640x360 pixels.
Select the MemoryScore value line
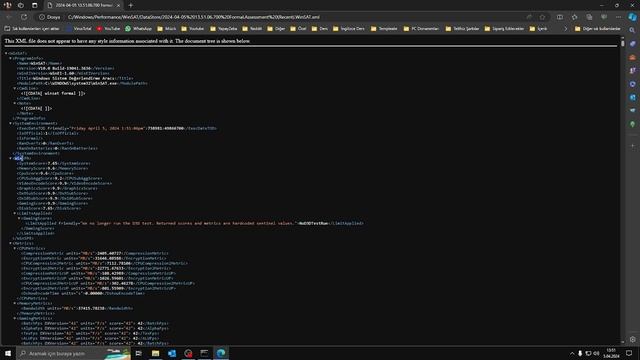pos(52,168)
